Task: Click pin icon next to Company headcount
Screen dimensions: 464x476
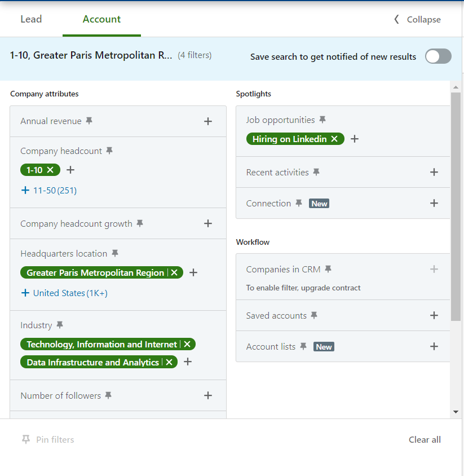Action: [x=109, y=151]
